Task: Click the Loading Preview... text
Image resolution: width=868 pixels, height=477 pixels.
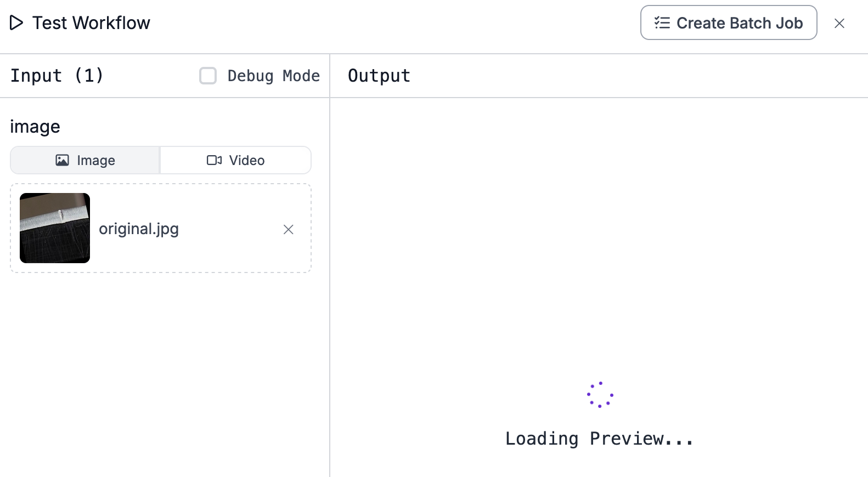Action: click(x=599, y=439)
